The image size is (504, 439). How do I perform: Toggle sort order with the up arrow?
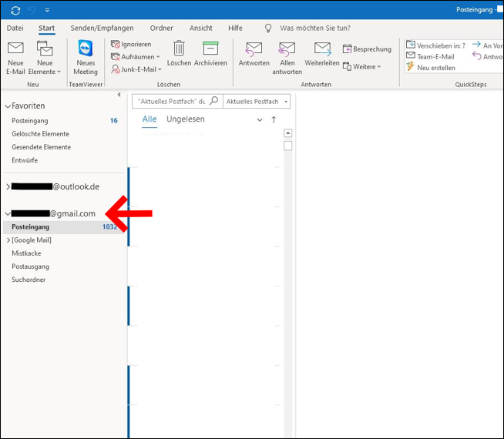click(274, 120)
